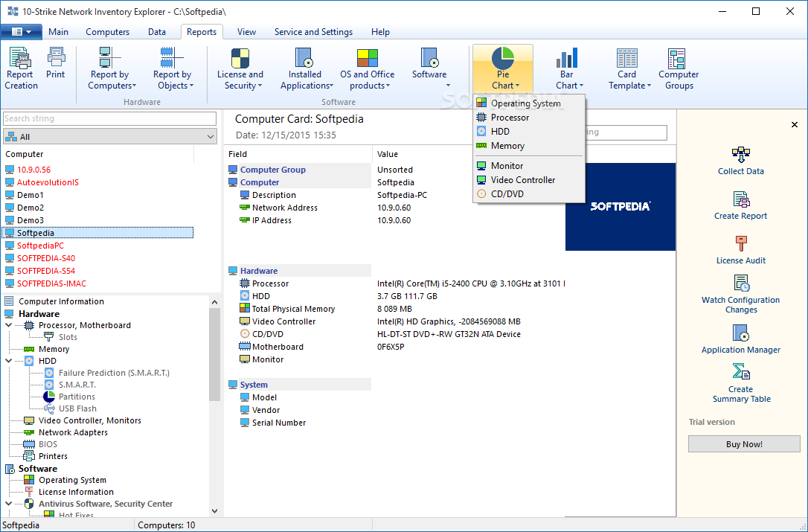Click the Print ribbon icon
The width and height of the screenshot is (808, 532).
tap(55, 63)
